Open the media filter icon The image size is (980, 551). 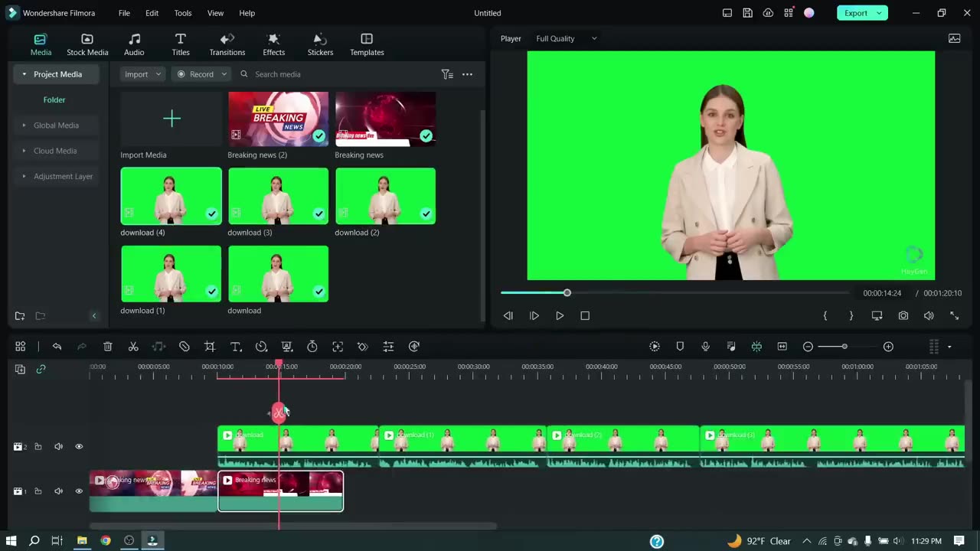click(447, 74)
